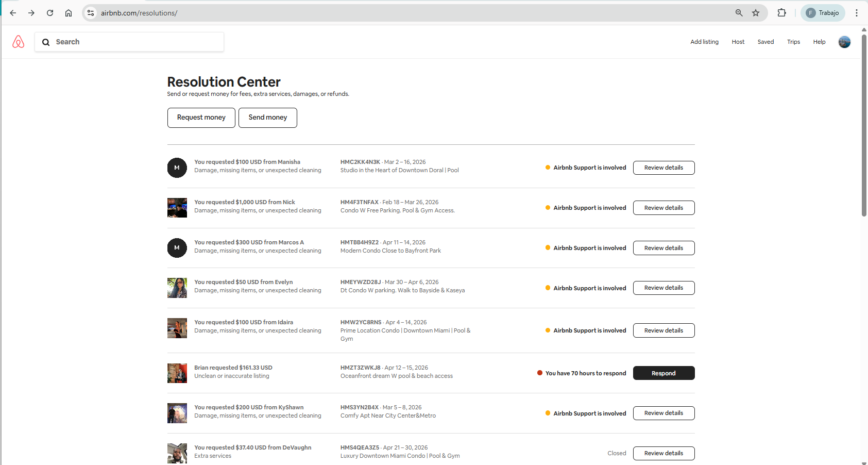Bookmark this page with the star

756,13
